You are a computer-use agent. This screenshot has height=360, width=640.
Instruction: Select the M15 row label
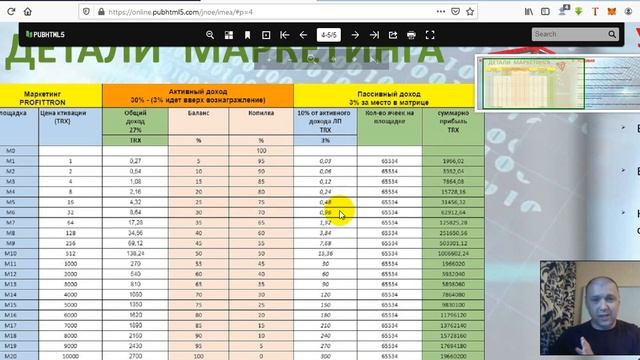11,305
